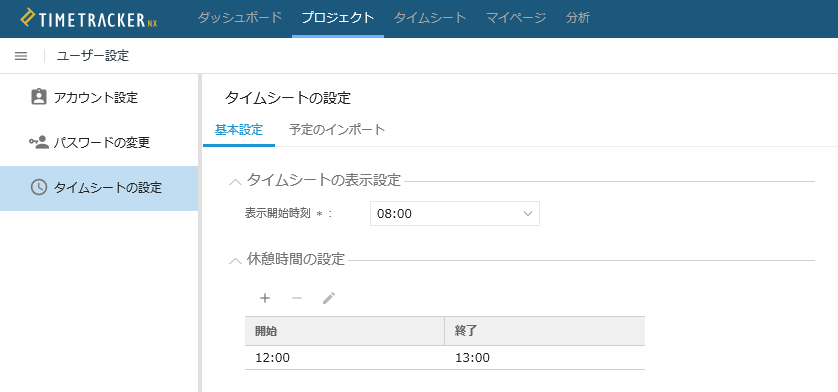Click the account settings badge icon

pyautogui.click(x=39, y=97)
